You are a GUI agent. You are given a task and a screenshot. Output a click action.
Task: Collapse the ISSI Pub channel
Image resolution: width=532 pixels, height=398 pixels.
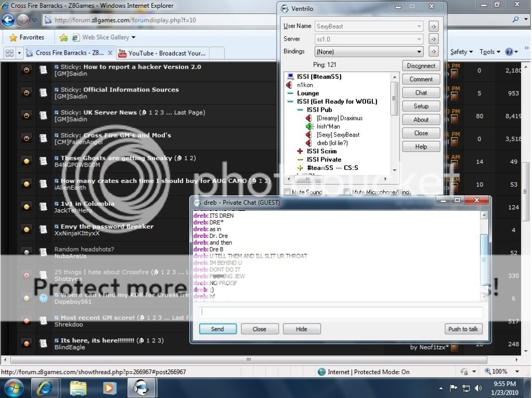click(x=300, y=110)
